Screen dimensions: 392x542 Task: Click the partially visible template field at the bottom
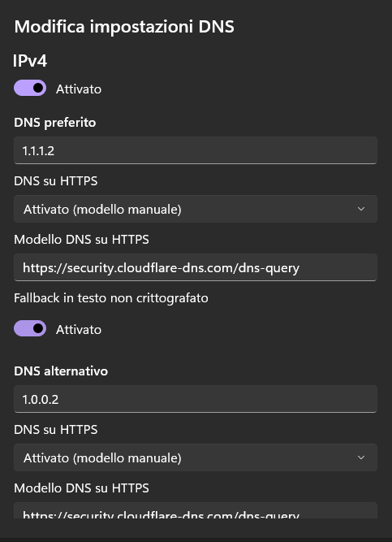point(196,510)
